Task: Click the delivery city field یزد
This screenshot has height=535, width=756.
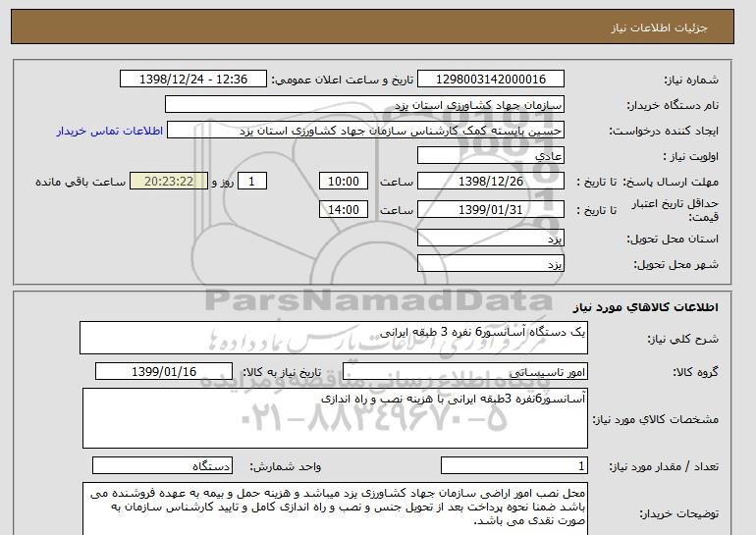Action: tap(490, 264)
